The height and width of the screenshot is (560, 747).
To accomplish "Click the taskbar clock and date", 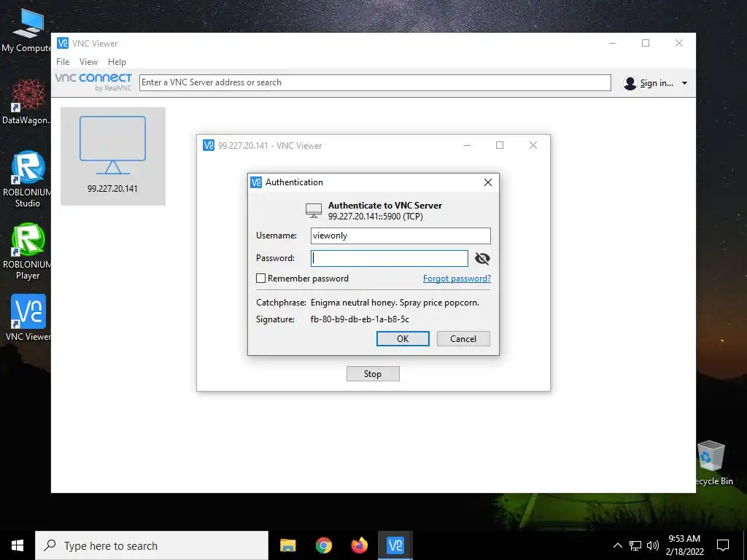I will 684,545.
